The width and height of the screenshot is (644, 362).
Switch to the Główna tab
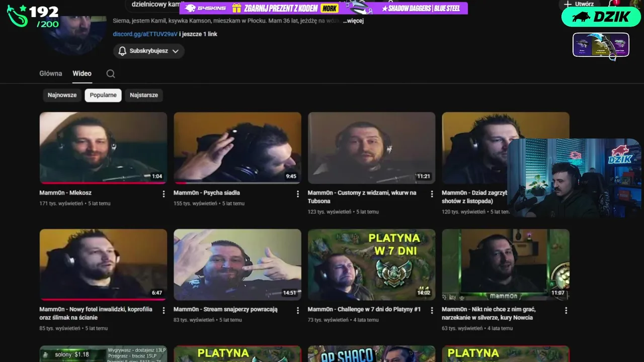51,73
